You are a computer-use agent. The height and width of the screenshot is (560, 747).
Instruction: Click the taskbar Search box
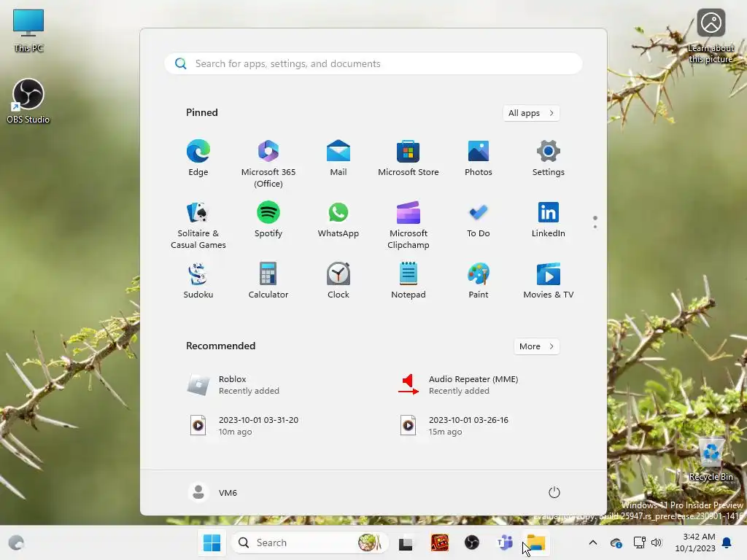(309, 542)
